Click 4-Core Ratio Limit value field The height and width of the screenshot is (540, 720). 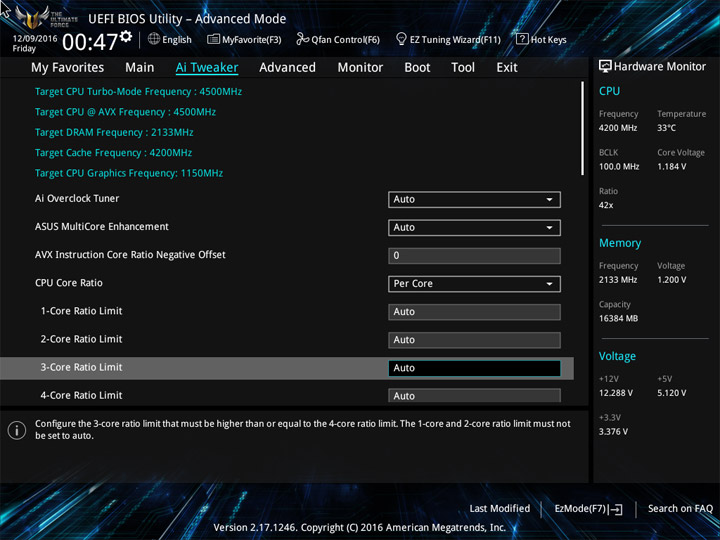[x=474, y=395]
